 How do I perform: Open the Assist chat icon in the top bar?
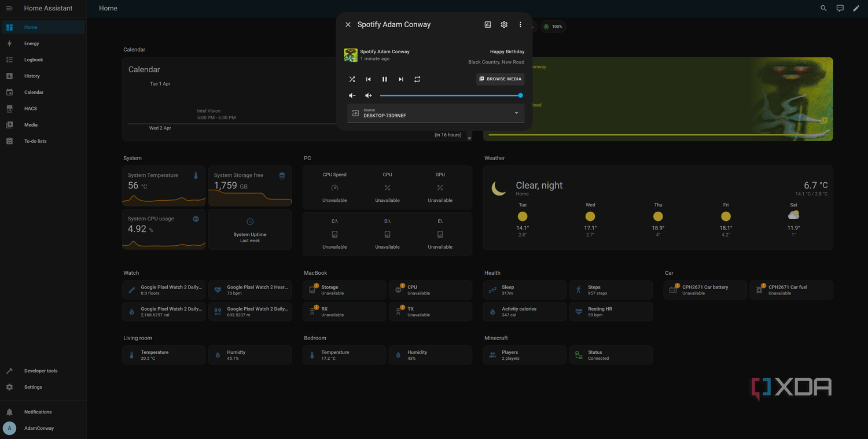coord(840,8)
